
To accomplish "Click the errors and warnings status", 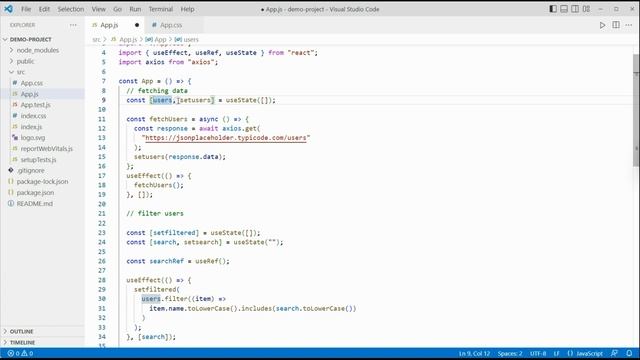I will tap(20, 353).
